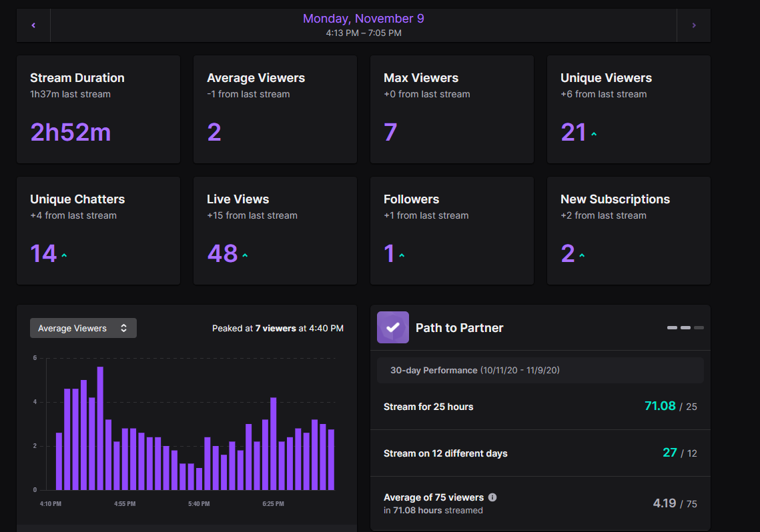Open the New Subscriptions card showing 2
Screen dimensions: 760x532
coord(629,231)
